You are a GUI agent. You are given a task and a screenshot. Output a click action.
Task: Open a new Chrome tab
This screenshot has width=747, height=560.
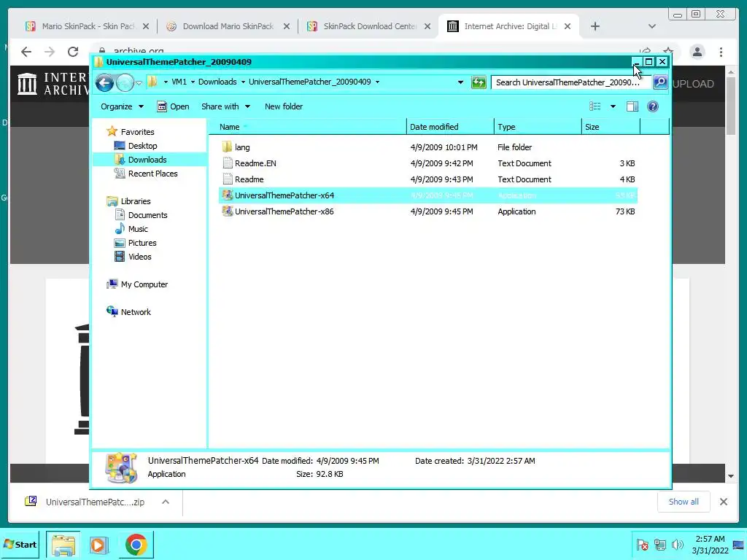click(595, 26)
